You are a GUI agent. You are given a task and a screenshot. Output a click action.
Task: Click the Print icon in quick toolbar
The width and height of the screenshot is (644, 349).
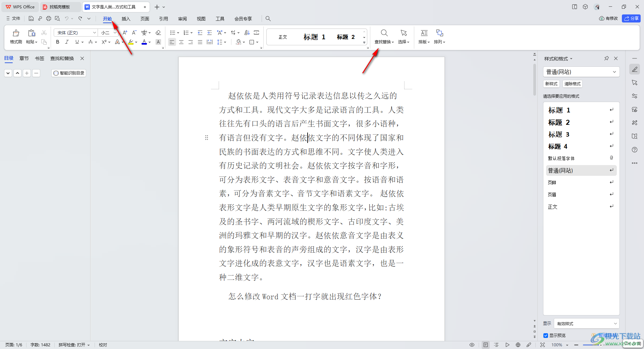click(x=49, y=18)
